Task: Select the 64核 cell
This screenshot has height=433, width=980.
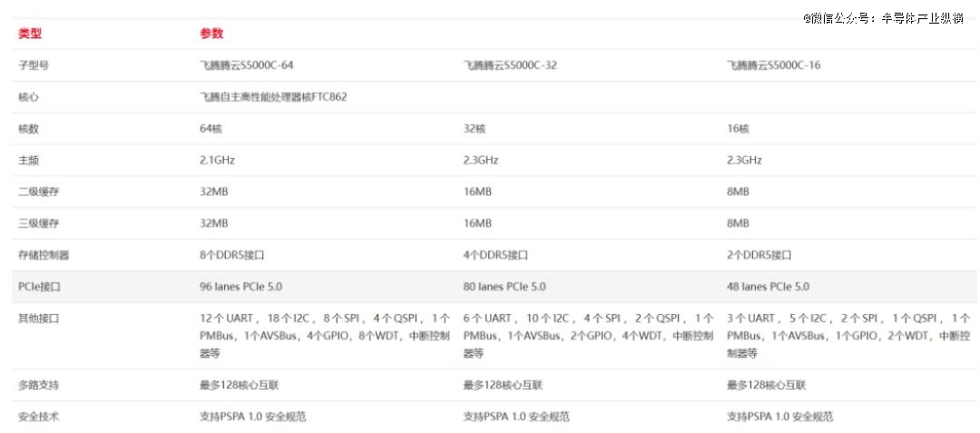Action: pos(211,129)
